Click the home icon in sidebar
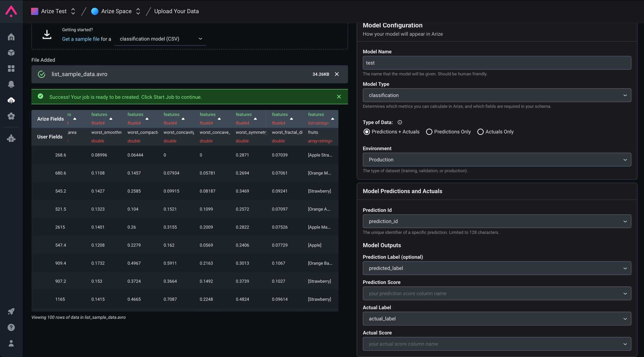 point(11,37)
